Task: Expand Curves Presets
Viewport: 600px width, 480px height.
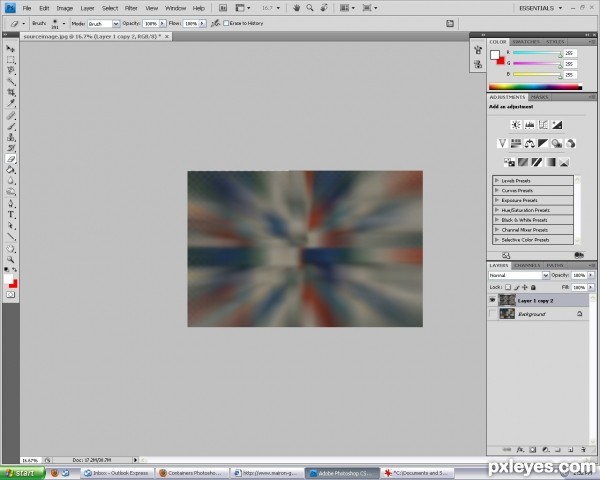Action: [x=497, y=190]
